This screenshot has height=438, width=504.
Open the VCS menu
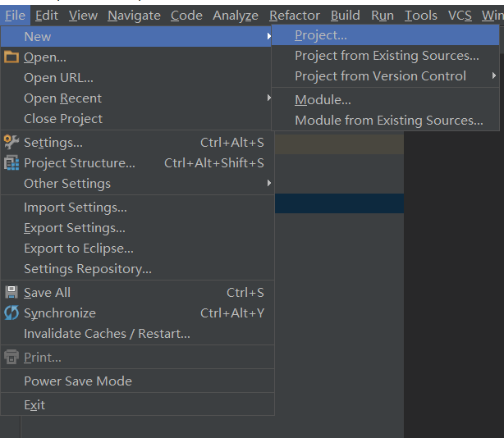click(460, 16)
